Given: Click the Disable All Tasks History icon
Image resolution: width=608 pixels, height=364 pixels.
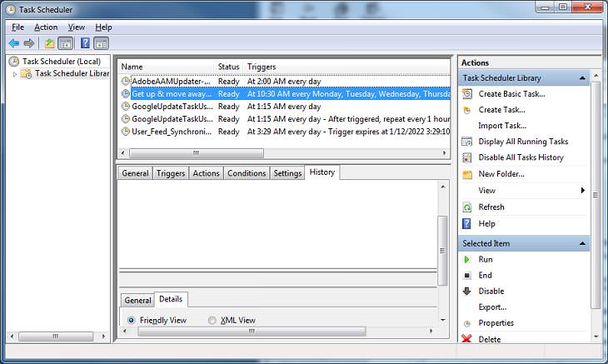Looking at the screenshot, I should pos(467,157).
